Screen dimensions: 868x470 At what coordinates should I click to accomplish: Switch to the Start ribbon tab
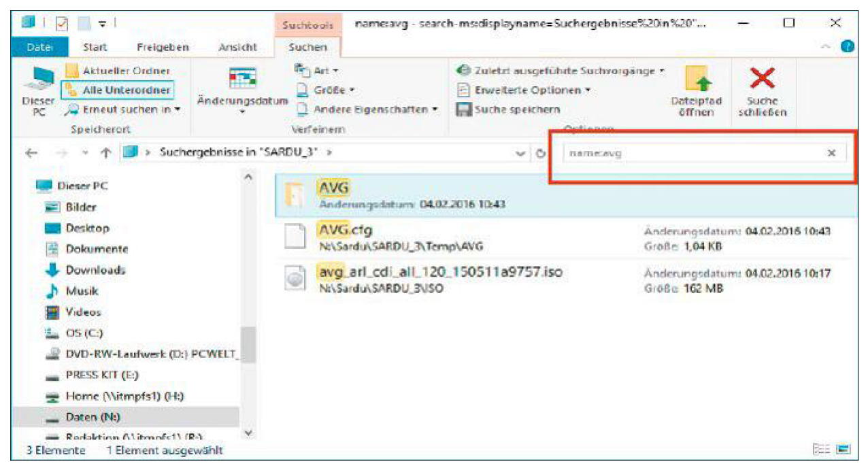95,47
